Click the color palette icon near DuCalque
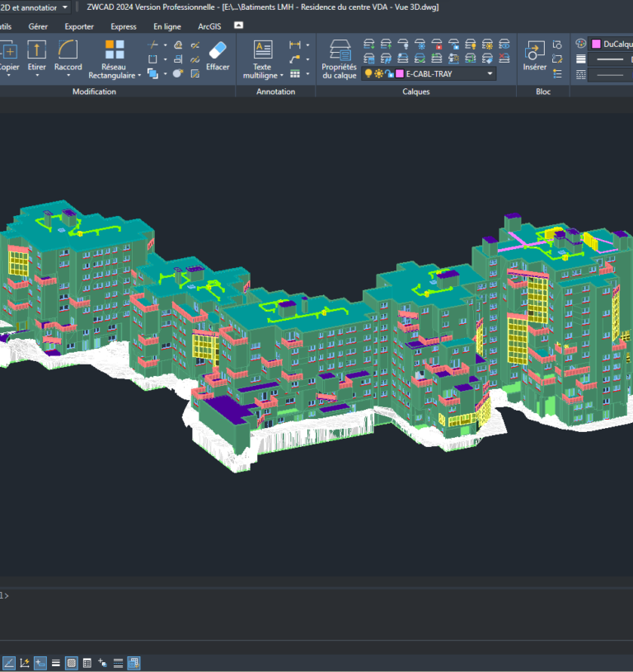633x672 pixels. click(580, 44)
